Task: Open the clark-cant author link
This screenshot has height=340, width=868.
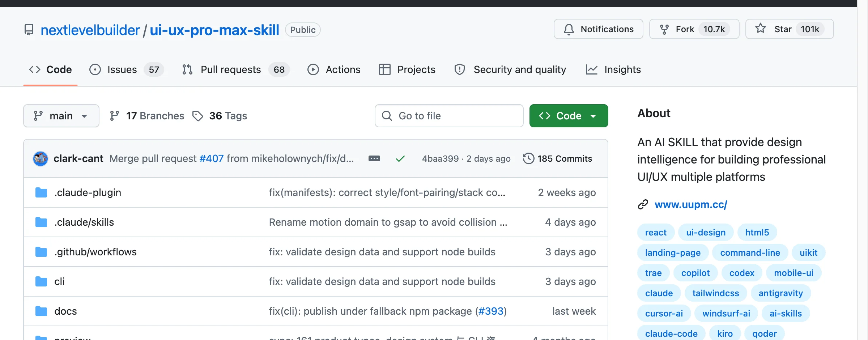Action: pos(78,158)
